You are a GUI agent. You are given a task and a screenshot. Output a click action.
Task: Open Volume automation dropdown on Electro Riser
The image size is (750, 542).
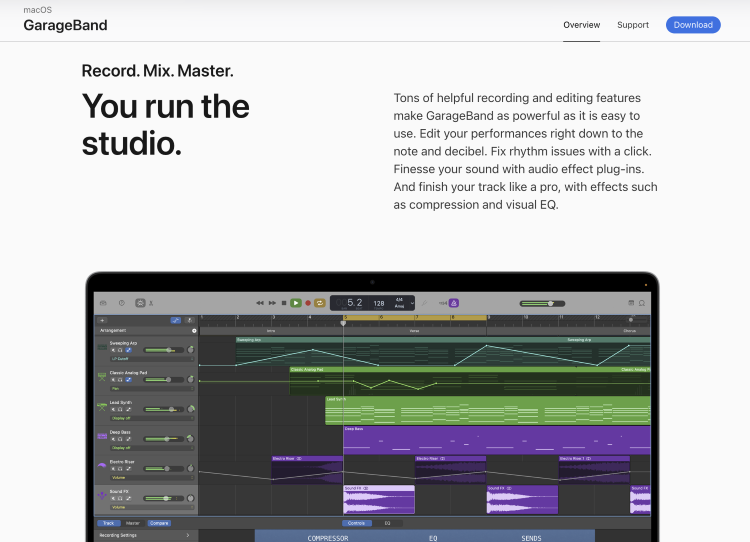tap(152, 477)
